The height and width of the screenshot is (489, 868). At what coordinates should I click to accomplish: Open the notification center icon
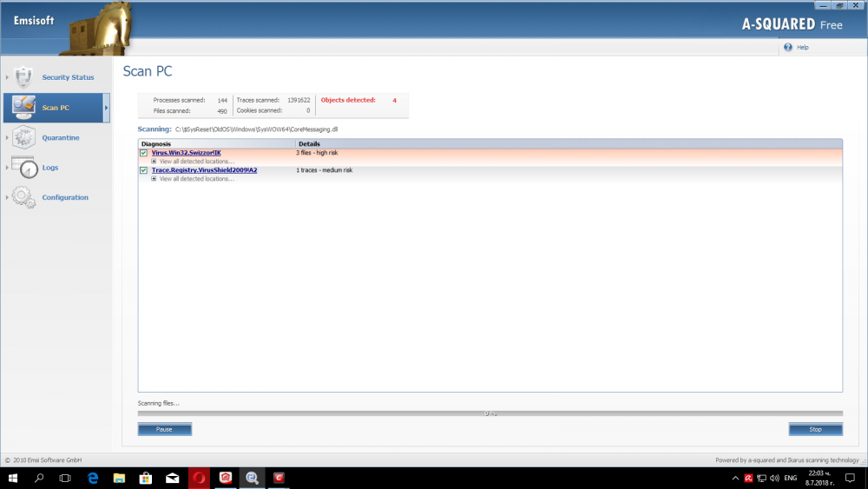(x=851, y=478)
